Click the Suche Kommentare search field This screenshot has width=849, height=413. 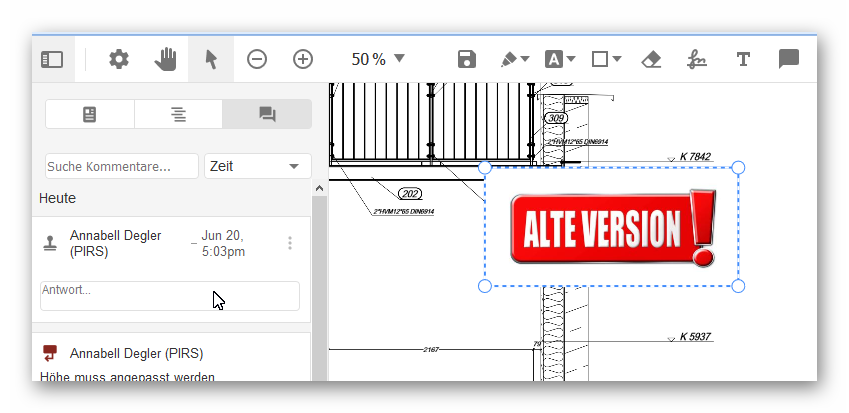click(x=121, y=166)
